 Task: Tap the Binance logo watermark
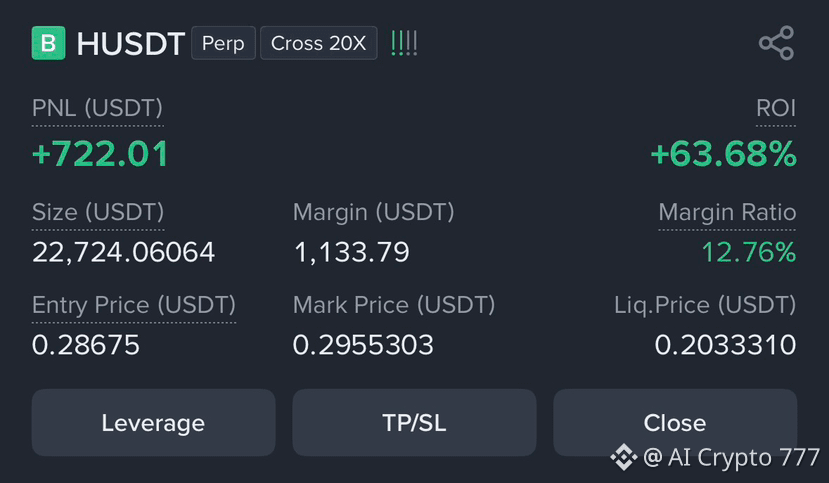(624, 457)
